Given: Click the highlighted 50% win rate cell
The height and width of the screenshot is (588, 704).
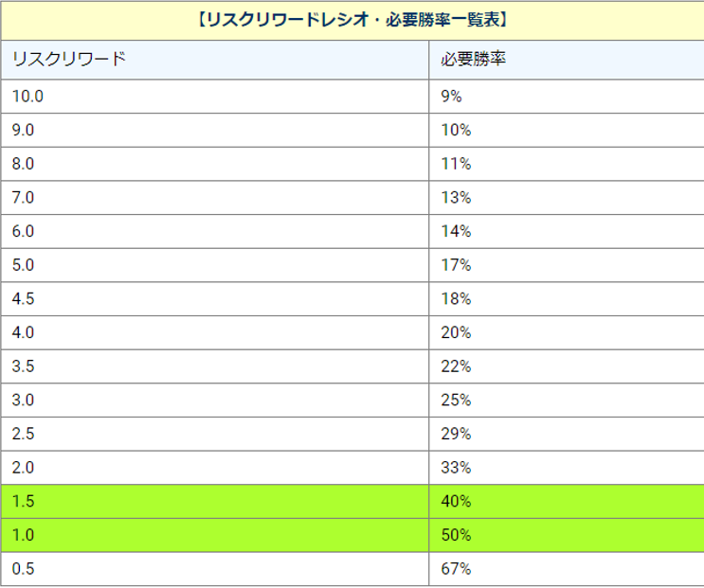Looking at the screenshot, I should coord(456,535).
